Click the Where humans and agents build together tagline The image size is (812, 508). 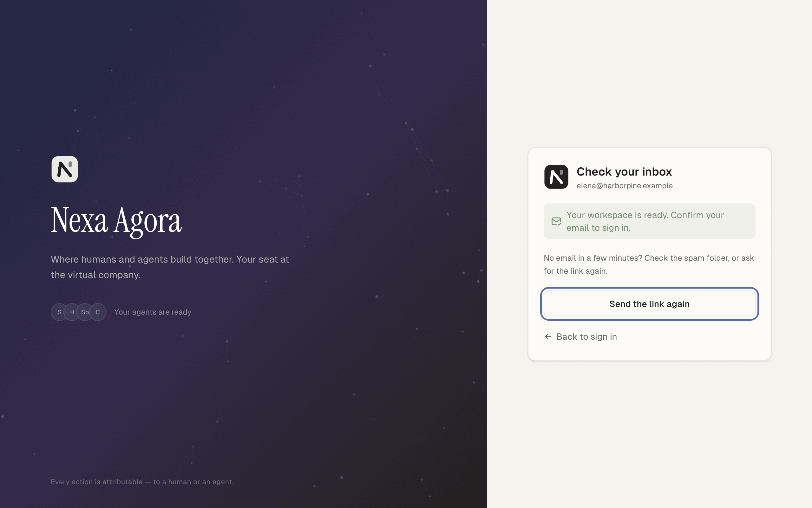tap(170, 267)
